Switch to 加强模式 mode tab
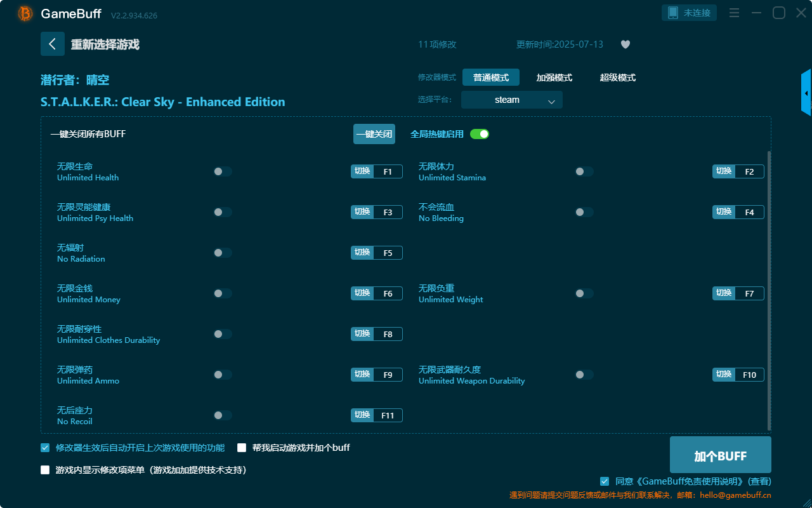The image size is (812, 508). click(554, 77)
